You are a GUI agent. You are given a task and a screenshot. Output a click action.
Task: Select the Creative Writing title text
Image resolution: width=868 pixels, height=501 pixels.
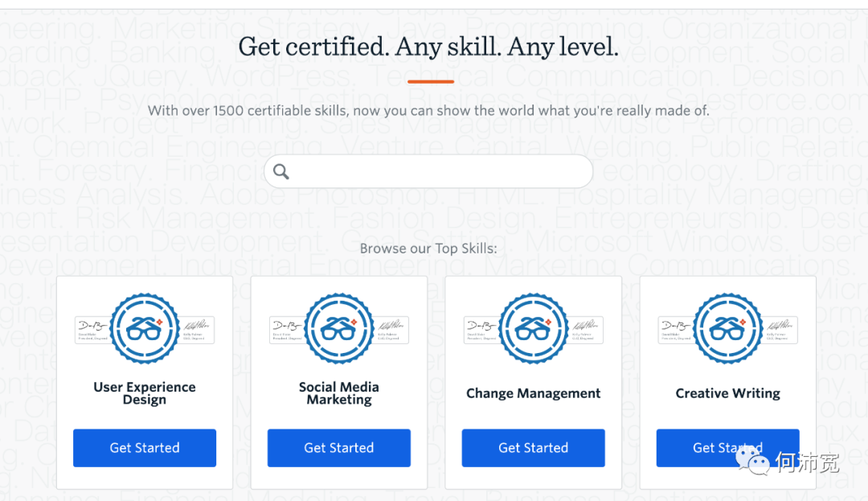pyautogui.click(x=728, y=393)
